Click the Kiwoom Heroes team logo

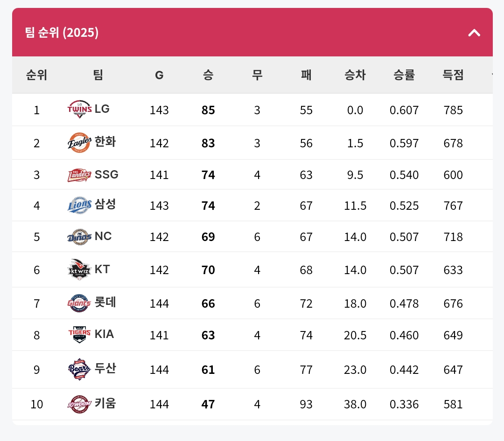click(x=79, y=404)
